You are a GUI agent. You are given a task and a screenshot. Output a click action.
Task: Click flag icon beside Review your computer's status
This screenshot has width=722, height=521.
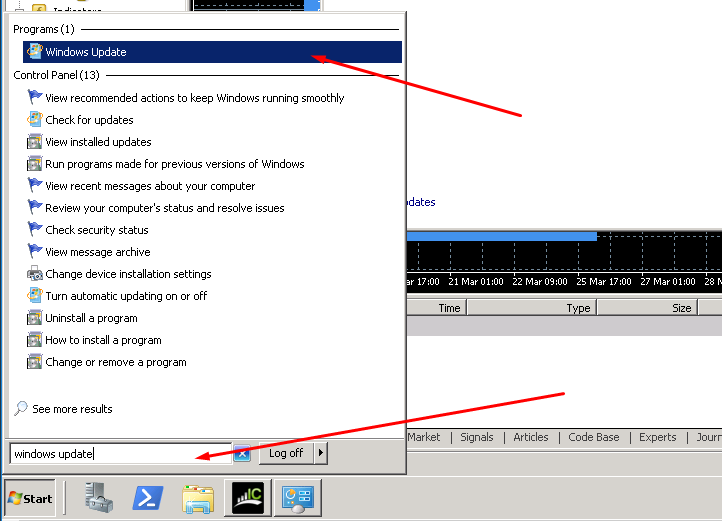click(35, 207)
